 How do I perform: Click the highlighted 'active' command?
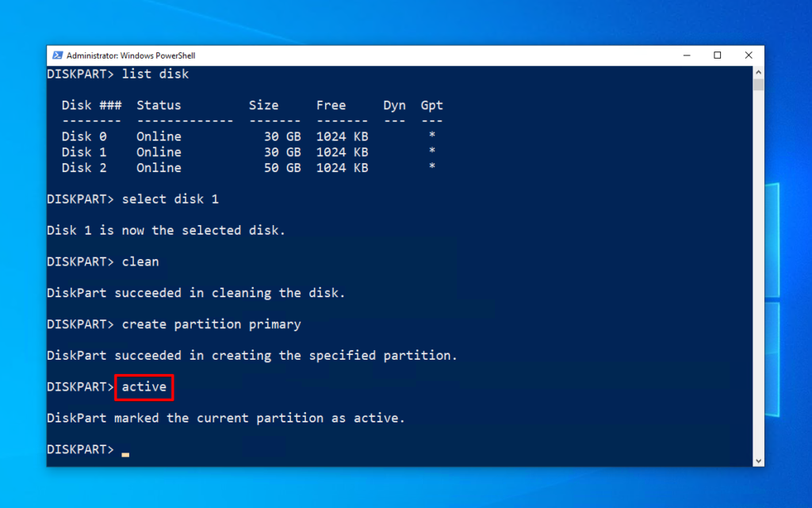[x=144, y=387]
